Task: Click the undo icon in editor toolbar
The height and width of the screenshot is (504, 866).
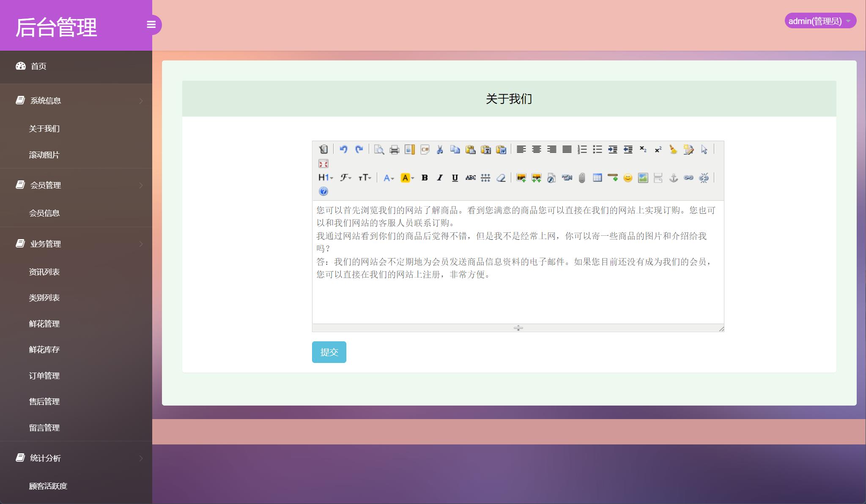Action: (x=343, y=149)
